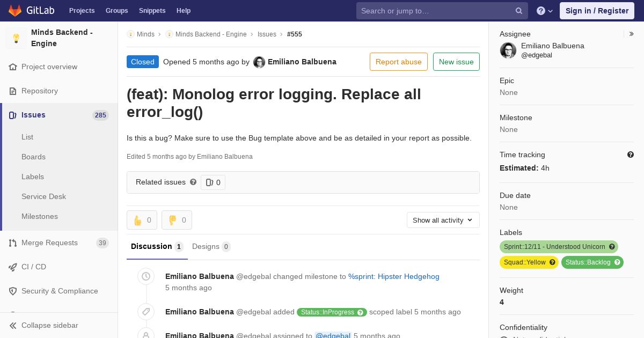Click the Estimated: 4h time value
644x338 pixels.
click(x=524, y=168)
